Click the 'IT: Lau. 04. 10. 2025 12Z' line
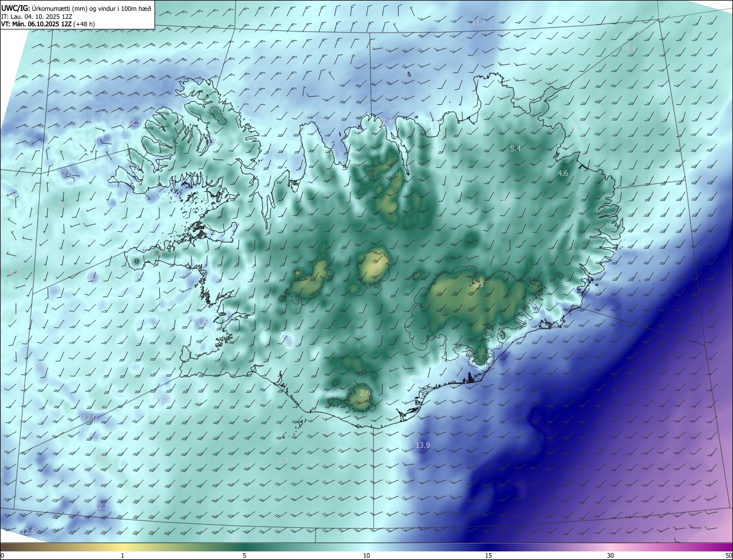 tap(37, 17)
